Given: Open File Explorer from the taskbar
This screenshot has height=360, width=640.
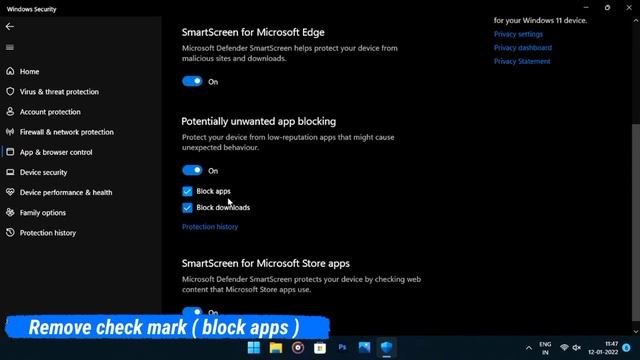Looking at the screenshot, I should pyautogui.click(x=276, y=348).
